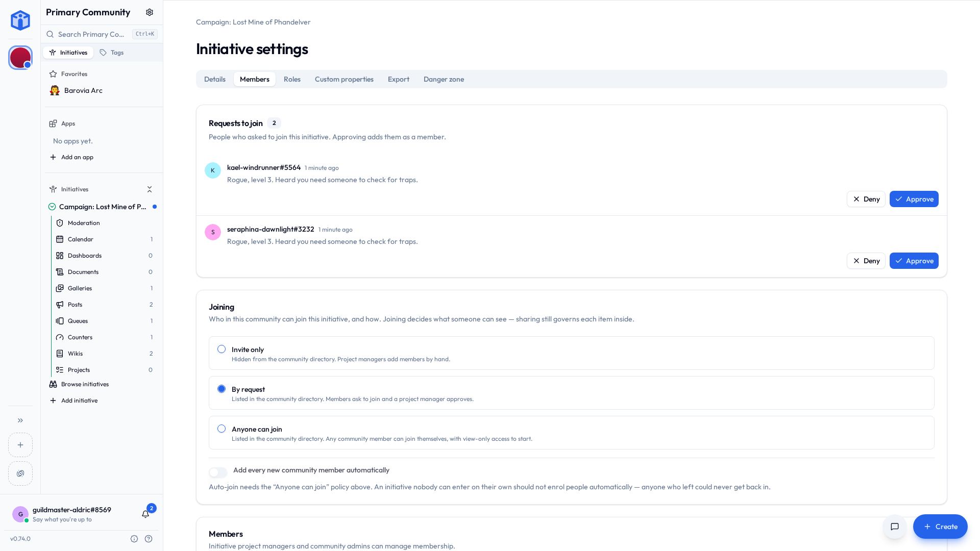The width and height of the screenshot is (980, 551).
Task: Collapse Campaign: Lost Mine tree item
Action: click(52, 207)
